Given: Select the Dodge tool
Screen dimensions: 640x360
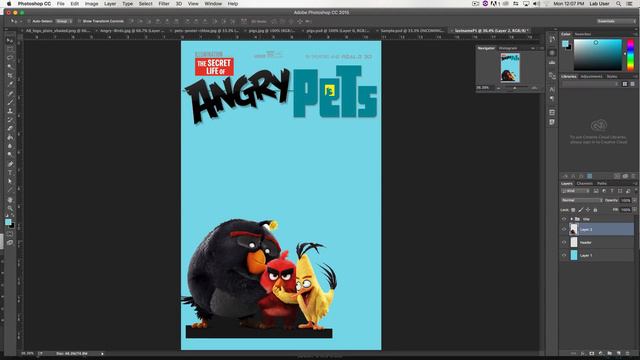Looking at the screenshot, I should pyautogui.click(x=10, y=154).
